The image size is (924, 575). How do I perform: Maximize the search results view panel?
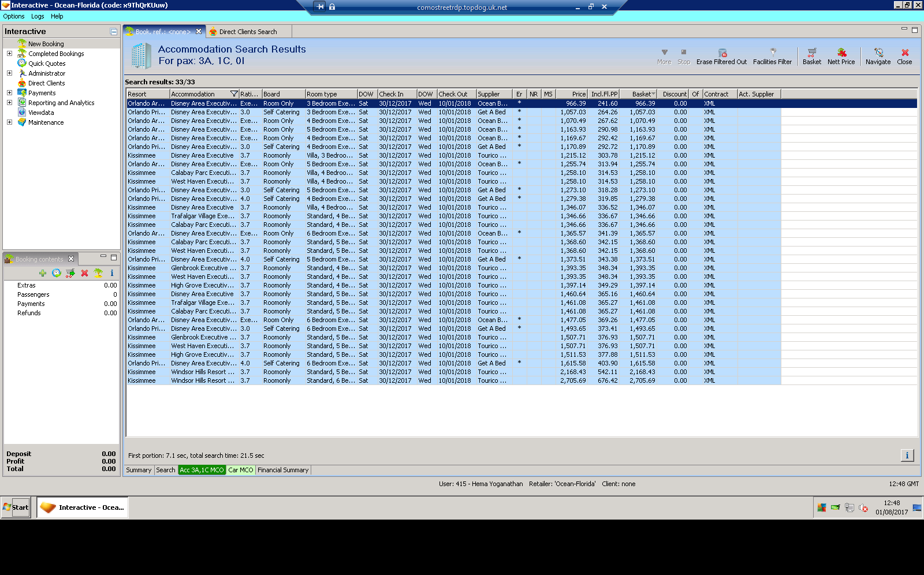[915, 30]
